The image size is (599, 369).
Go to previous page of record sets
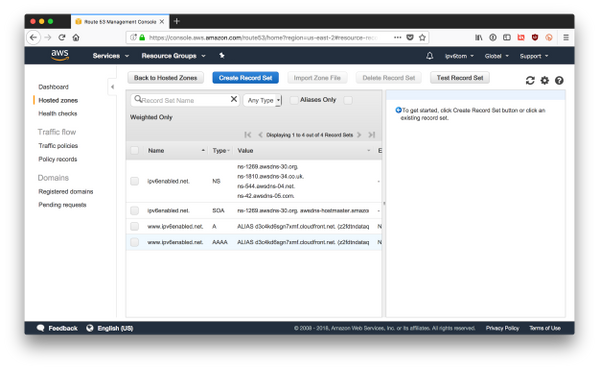click(260, 135)
